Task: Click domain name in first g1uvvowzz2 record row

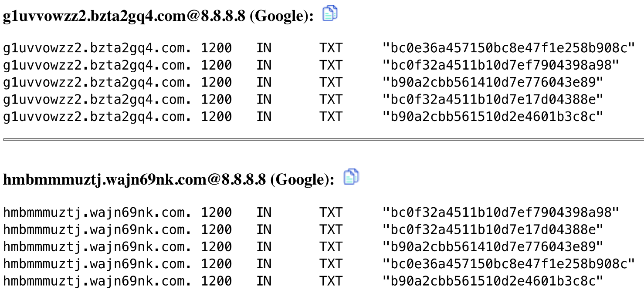Action: tap(97, 47)
